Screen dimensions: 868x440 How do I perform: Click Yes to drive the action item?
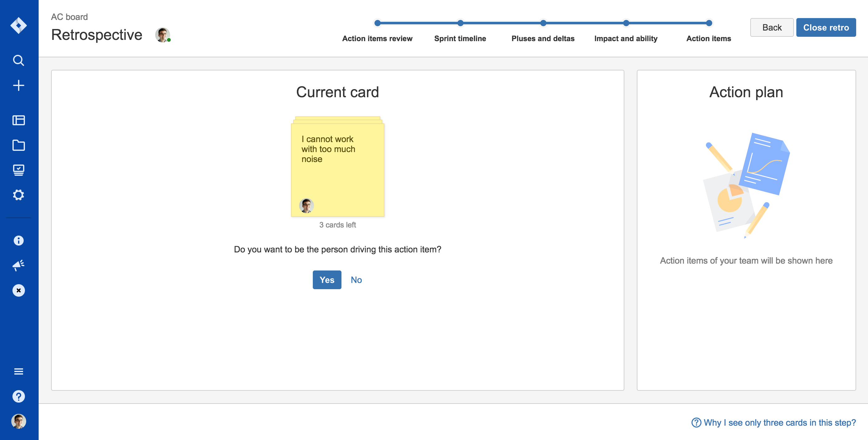[x=327, y=280]
